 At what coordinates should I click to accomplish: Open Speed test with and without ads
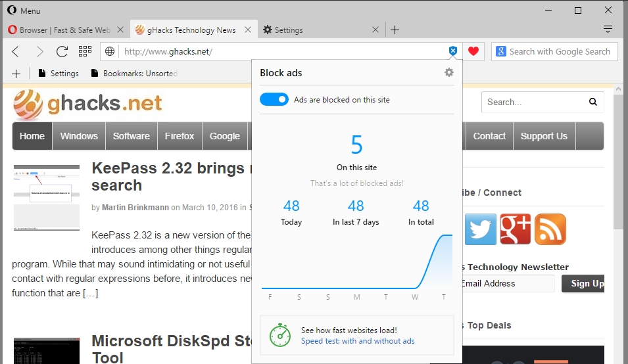click(x=358, y=341)
